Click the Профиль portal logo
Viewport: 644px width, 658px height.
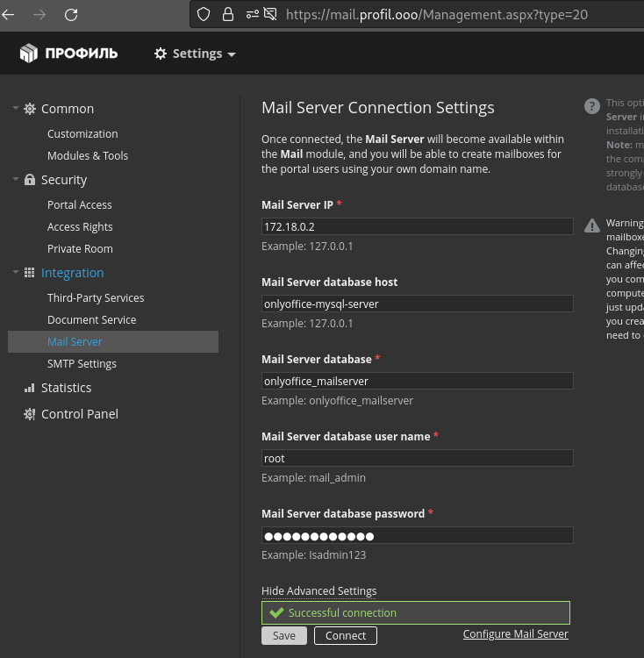[x=68, y=54]
